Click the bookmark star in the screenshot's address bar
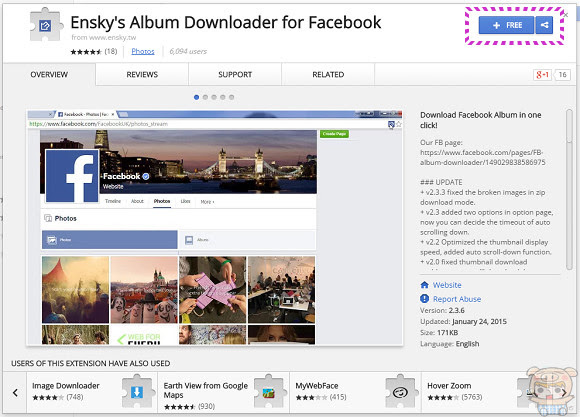580x417 pixels. [x=398, y=124]
